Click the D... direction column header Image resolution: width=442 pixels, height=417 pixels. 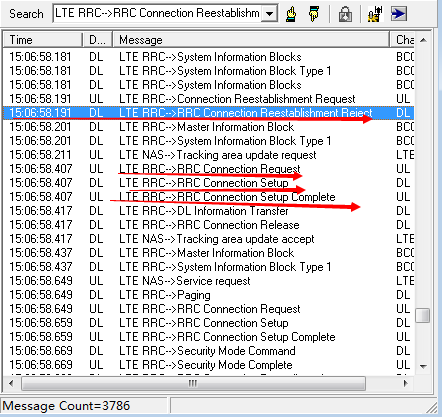point(98,40)
